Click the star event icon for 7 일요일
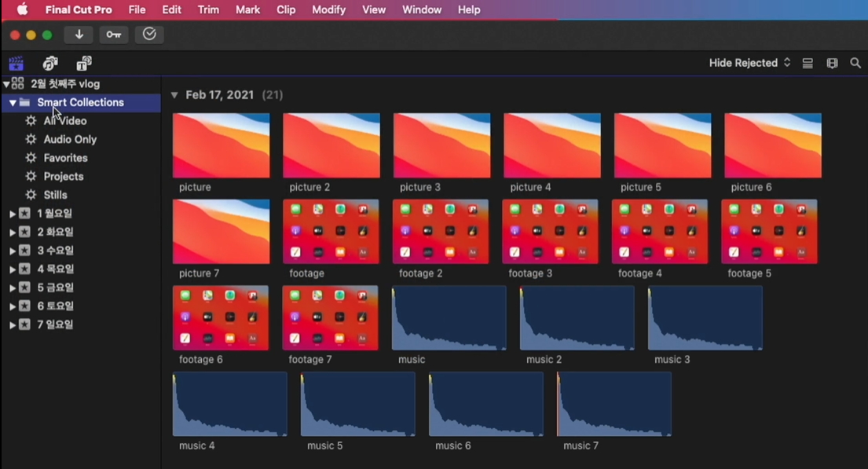 pyautogui.click(x=24, y=324)
